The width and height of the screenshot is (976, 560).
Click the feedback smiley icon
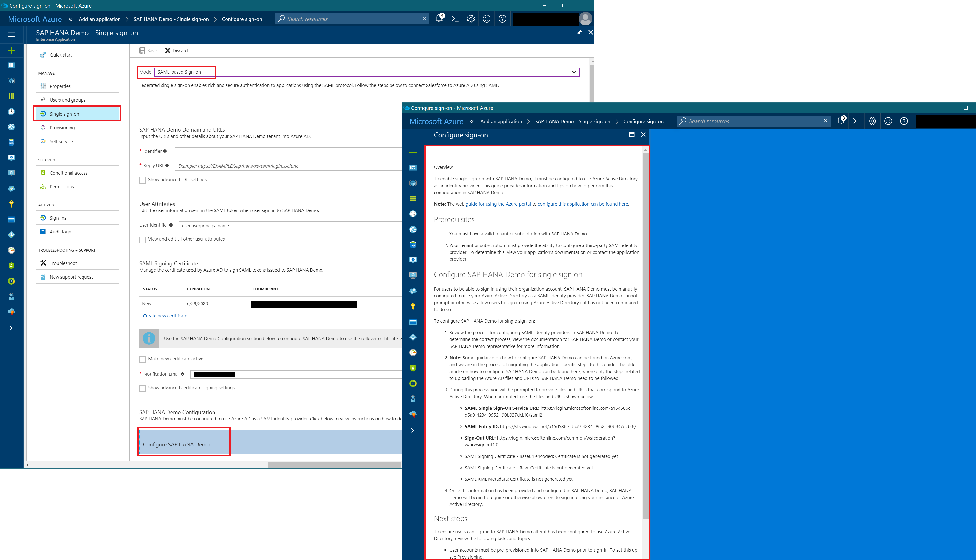(x=486, y=19)
